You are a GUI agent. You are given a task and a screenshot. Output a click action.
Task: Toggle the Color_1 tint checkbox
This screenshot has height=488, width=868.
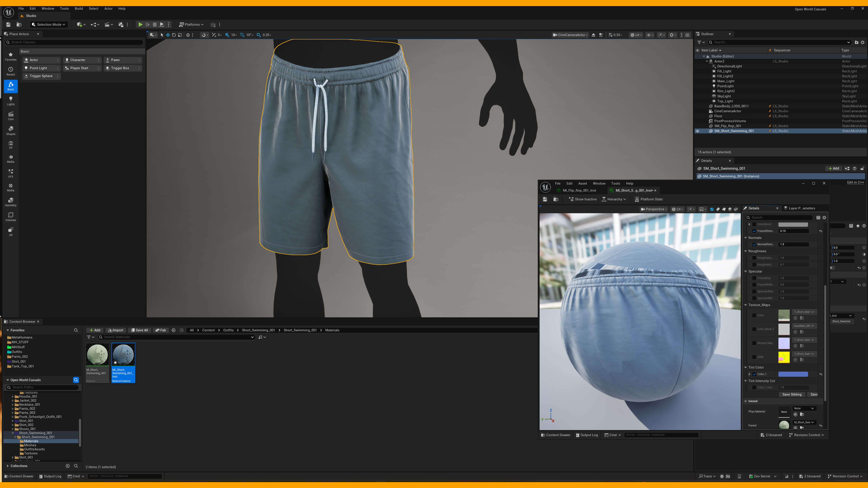coord(754,374)
